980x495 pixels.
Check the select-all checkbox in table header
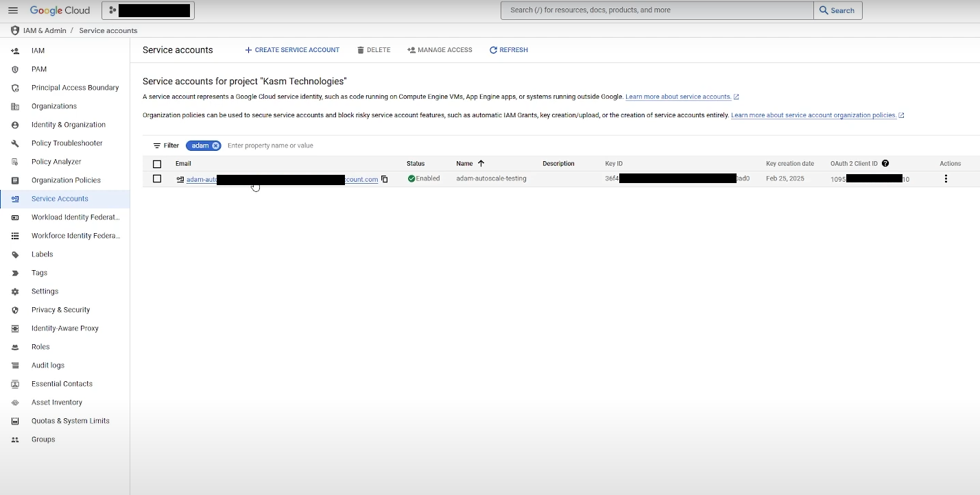click(x=157, y=164)
